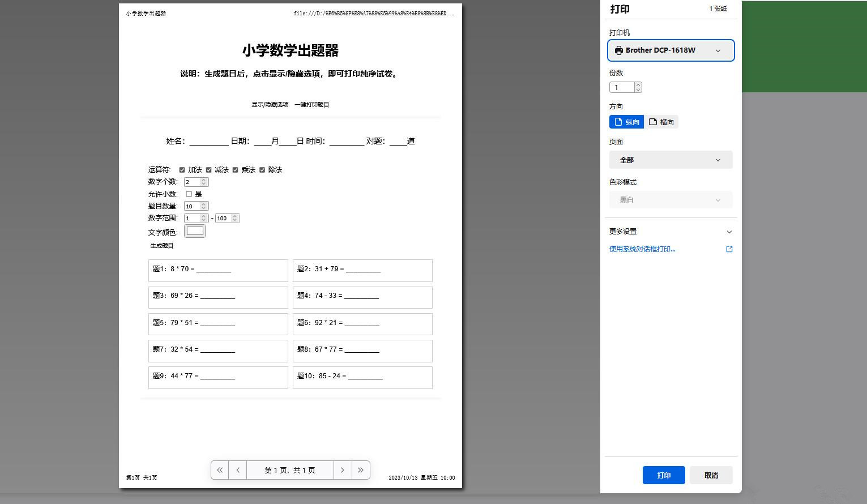Viewport: 867px width, 504px height.
Task: Click the 取消 cancel button
Action: point(711,475)
